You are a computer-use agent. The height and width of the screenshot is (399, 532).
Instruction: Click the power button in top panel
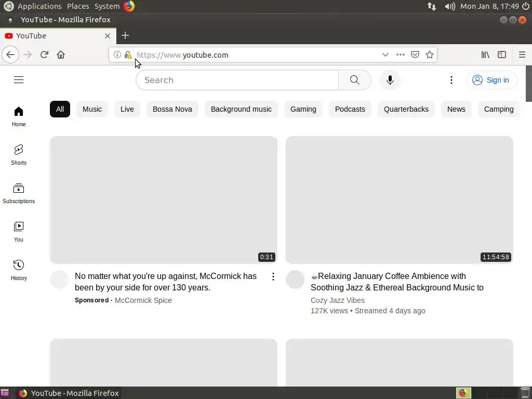pos(526,6)
